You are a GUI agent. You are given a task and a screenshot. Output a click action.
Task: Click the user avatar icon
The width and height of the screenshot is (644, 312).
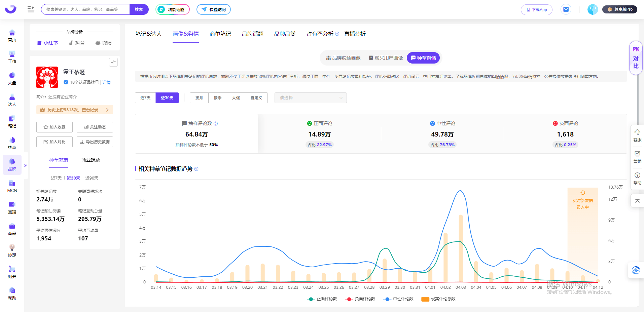tap(593, 9)
